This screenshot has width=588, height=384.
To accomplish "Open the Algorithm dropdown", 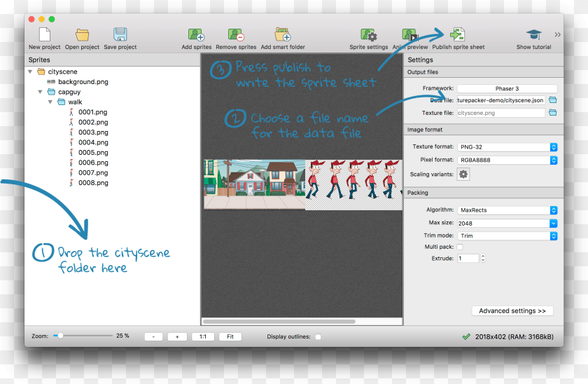I will [x=507, y=210].
